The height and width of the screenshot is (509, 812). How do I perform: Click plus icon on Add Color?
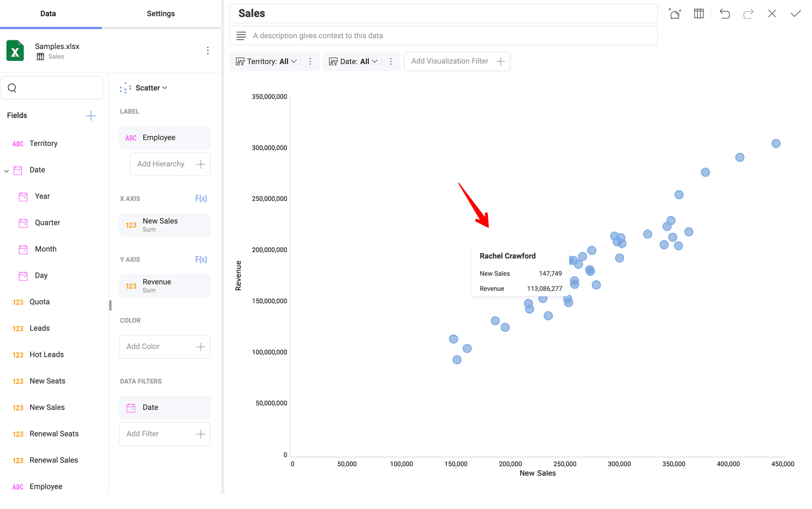tap(201, 347)
